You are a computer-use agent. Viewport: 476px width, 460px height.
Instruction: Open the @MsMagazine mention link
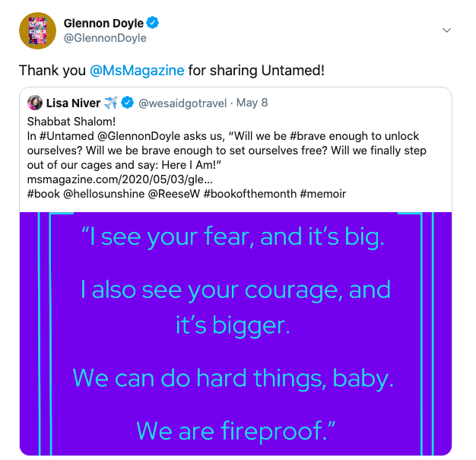coord(137,71)
